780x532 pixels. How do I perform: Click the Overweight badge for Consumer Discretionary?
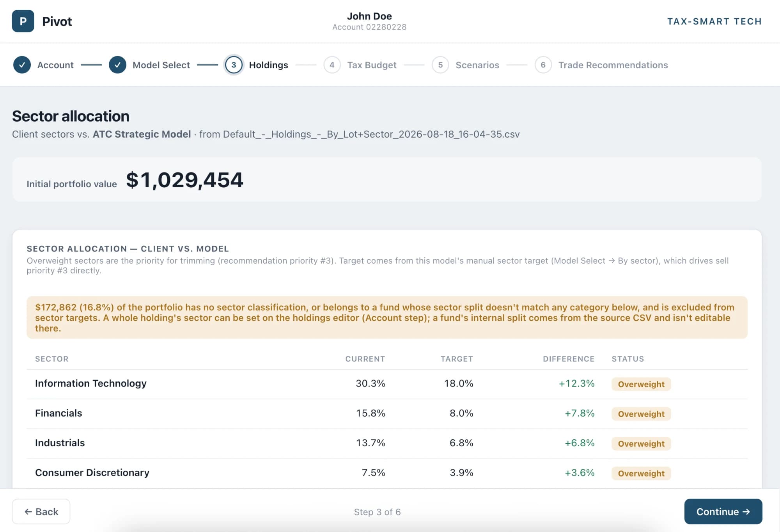tap(641, 473)
